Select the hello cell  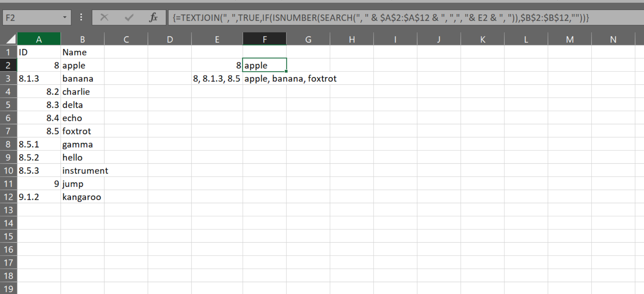pos(82,157)
